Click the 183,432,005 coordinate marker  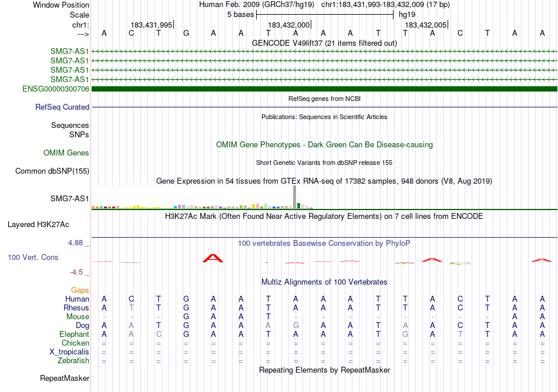(x=426, y=25)
